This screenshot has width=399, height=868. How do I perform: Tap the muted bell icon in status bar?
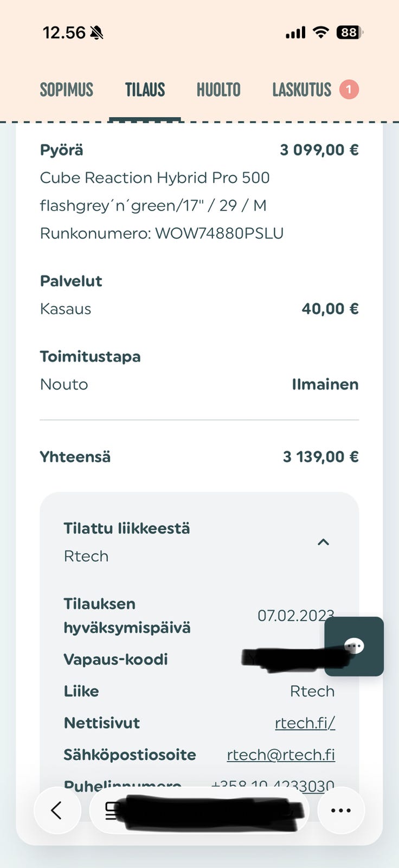point(96,33)
